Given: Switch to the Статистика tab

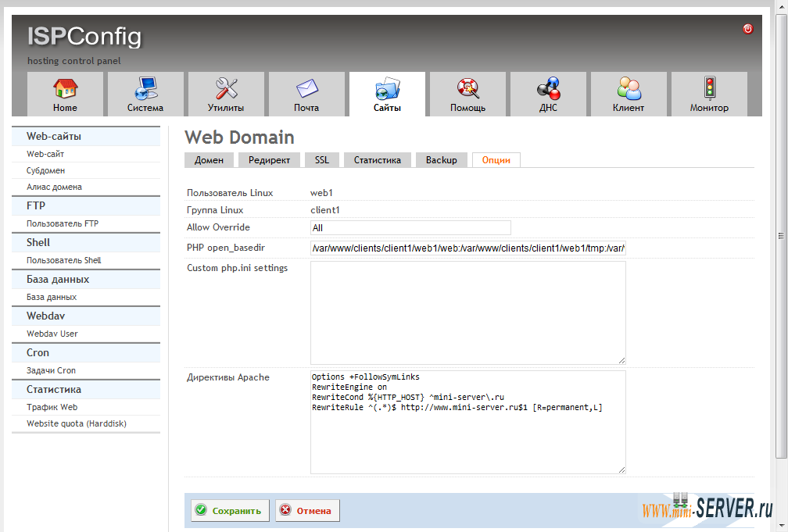Looking at the screenshot, I should tap(378, 159).
